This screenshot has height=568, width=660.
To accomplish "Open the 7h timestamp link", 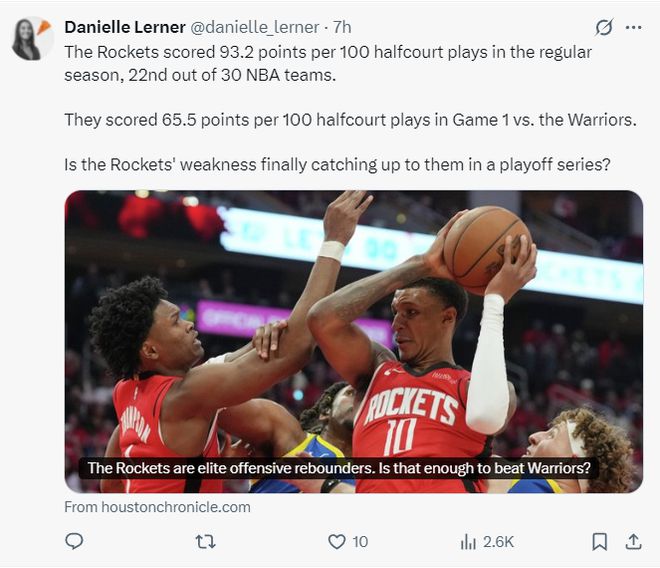I will point(342,27).
